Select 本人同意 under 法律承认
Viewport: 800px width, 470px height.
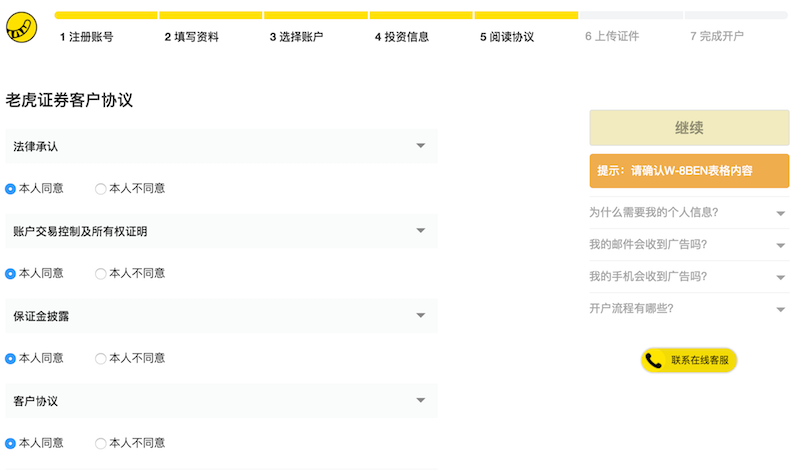tap(10, 189)
